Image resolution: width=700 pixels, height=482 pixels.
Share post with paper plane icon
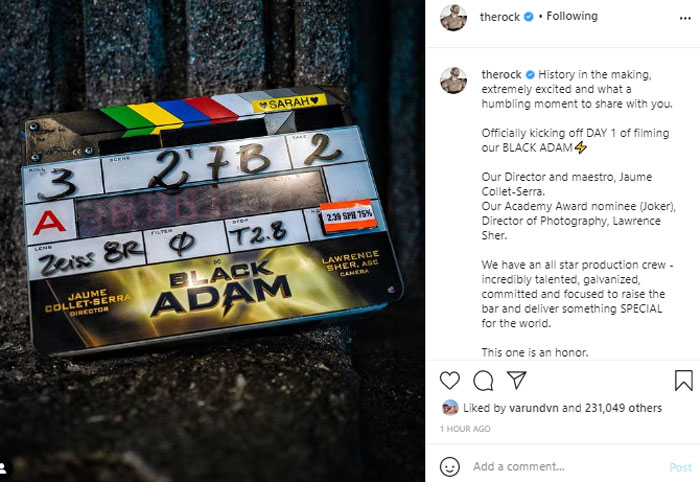[517, 380]
